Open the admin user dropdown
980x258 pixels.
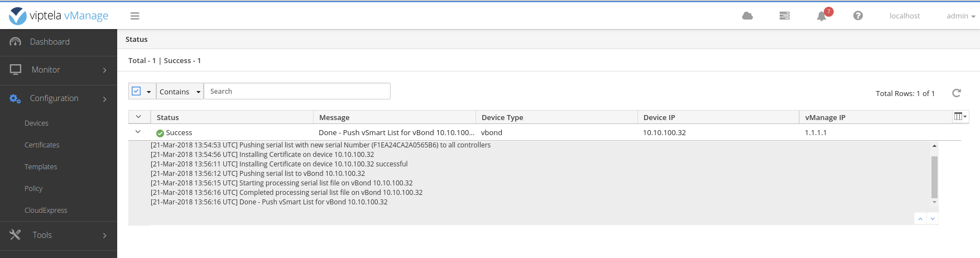pyautogui.click(x=960, y=16)
